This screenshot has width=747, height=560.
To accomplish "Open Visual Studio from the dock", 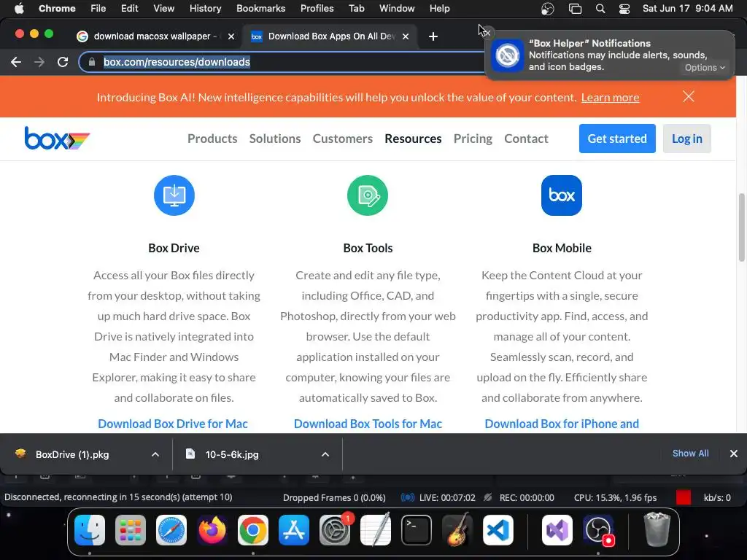I will pyautogui.click(x=557, y=530).
